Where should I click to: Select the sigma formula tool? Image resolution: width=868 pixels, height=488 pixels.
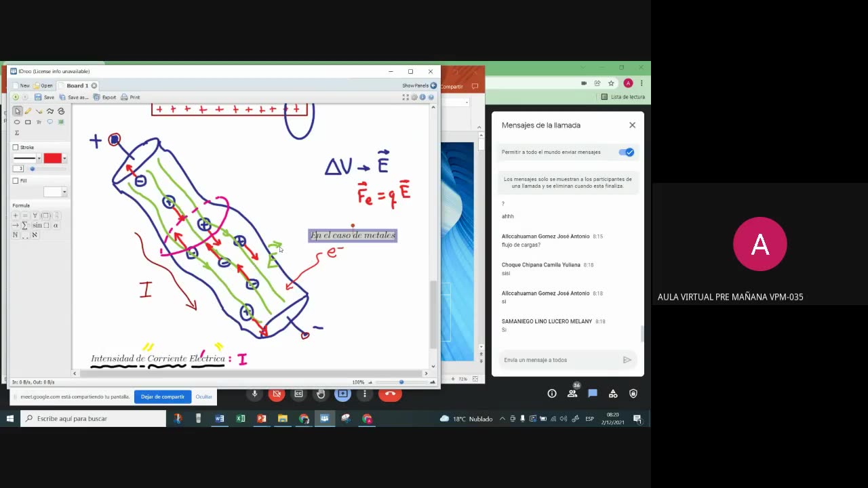(x=17, y=133)
